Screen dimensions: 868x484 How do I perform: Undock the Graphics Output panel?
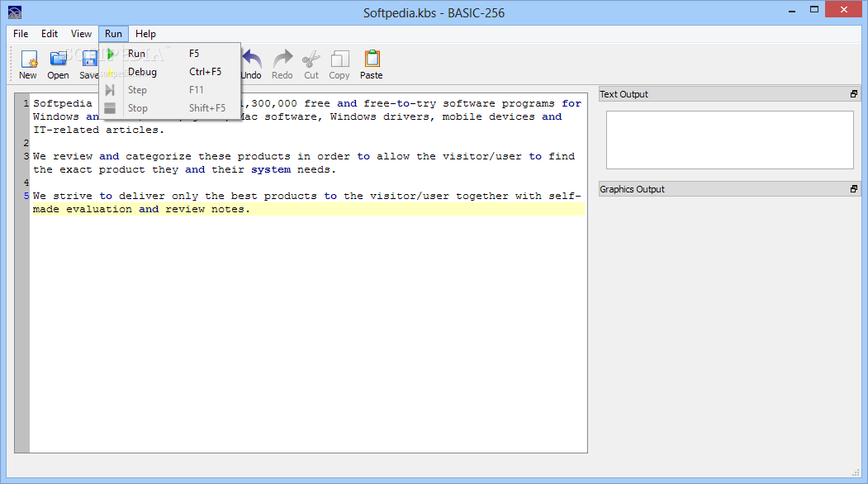tap(854, 189)
